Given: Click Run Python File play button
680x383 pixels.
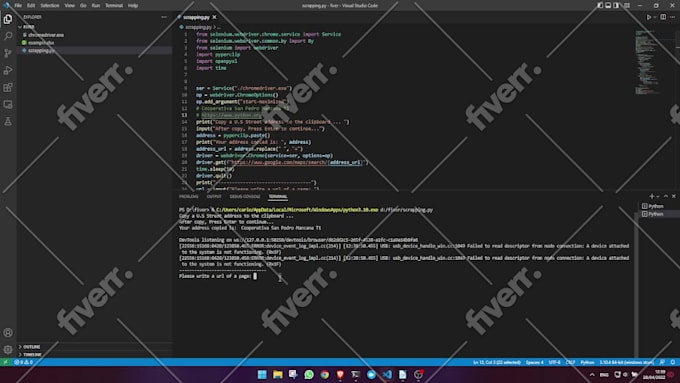Looking at the screenshot, I should pos(649,17).
